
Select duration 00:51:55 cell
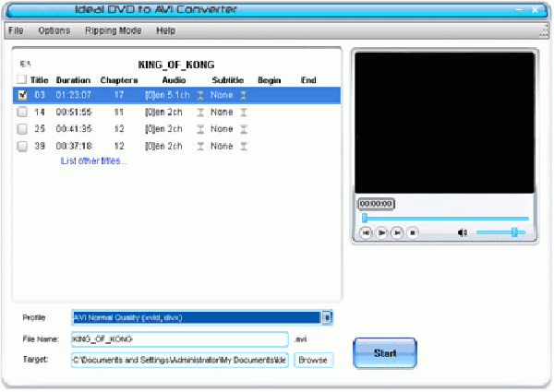pos(74,113)
